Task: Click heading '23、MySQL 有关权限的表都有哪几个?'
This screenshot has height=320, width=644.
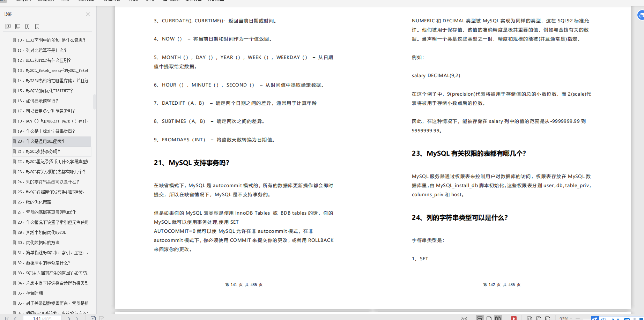Action: click(x=469, y=154)
